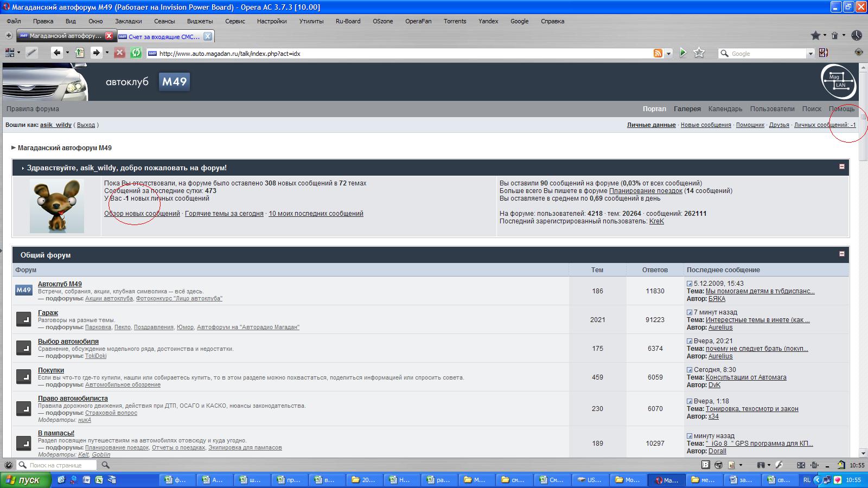Expand the address bar history dropdown
Screen dimensions: 868x488
coord(669,53)
